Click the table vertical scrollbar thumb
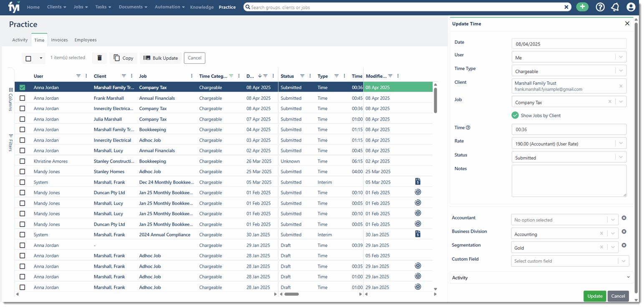Screen dimensions: 644x307 point(435,100)
